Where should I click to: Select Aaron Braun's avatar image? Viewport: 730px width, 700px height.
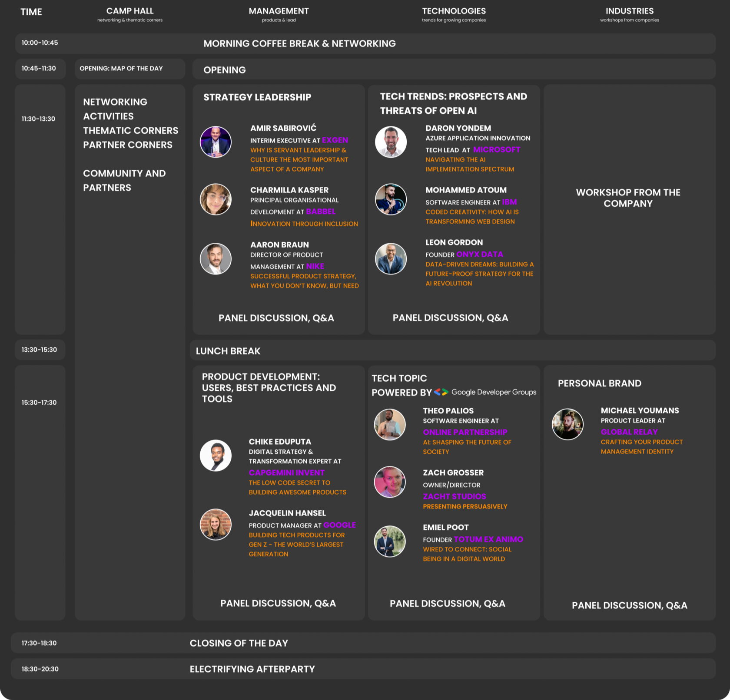point(216,259)
